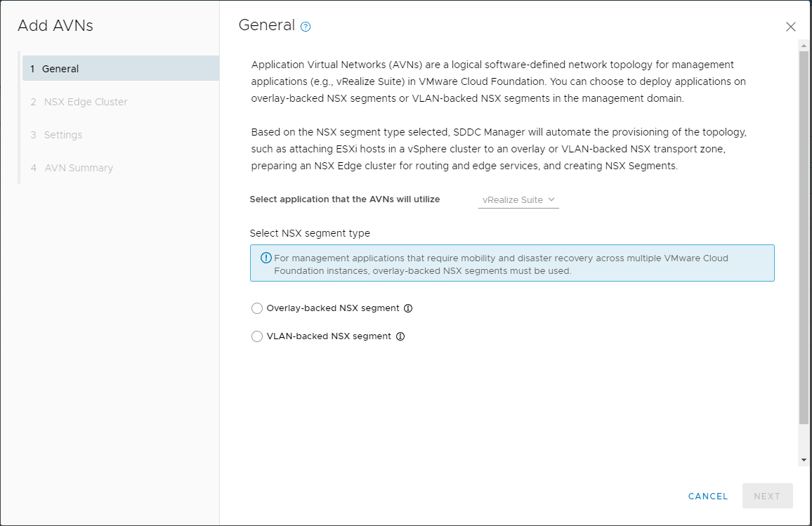The width and height of the screenshot is (812, 526).
Task: Open the vRealize Suite application dropdown
Action: [512, 200]
